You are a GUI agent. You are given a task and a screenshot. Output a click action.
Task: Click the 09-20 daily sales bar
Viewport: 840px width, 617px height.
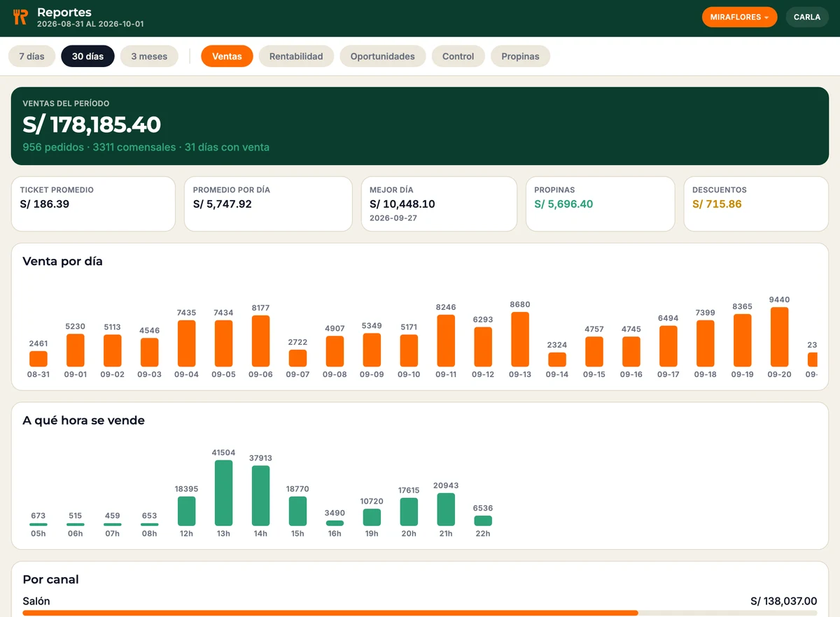pyautogui.click(x=780, y=337)
